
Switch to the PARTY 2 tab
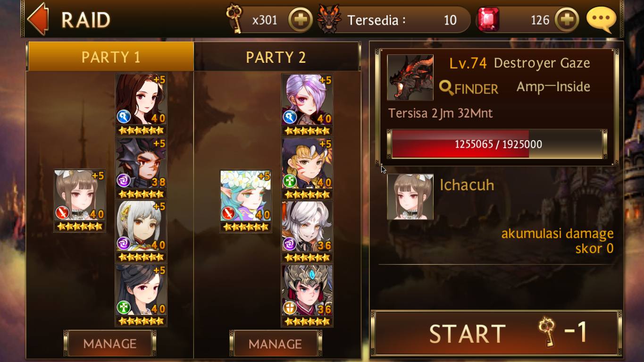pyautogui.click(x=276, y=57)
